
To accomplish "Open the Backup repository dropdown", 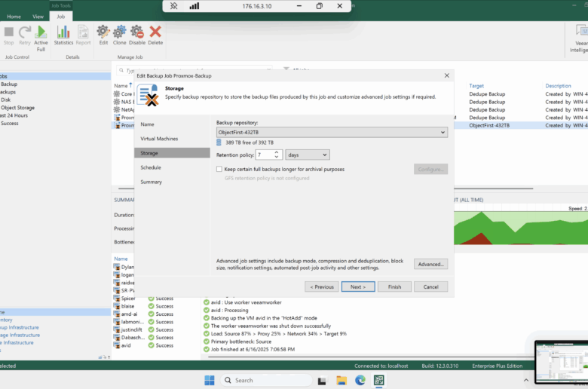I will tap(332, 133).
